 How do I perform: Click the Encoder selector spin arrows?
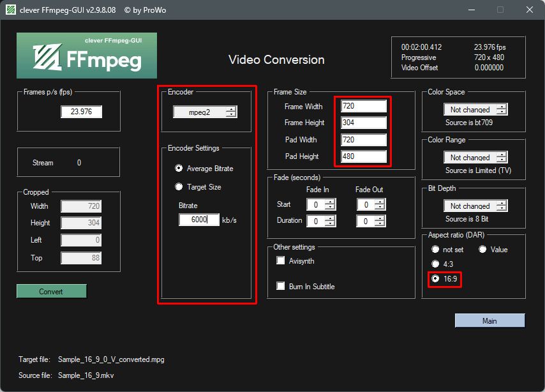231,112
